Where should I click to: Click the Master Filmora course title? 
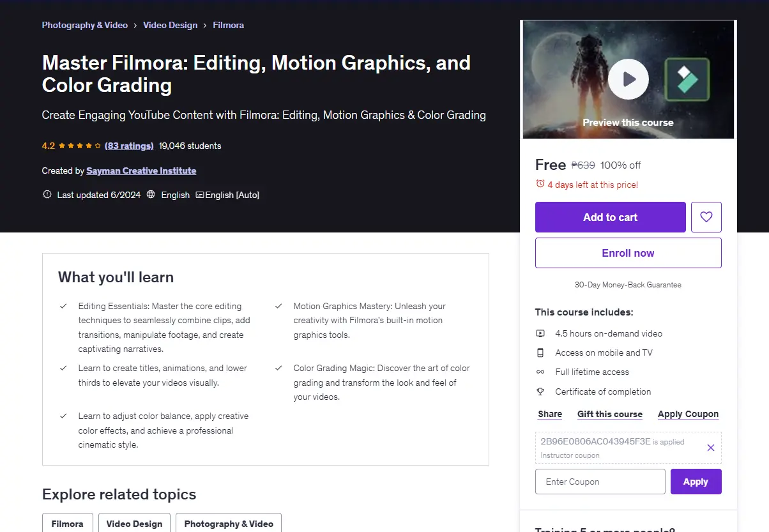click(x=256, y=73)
